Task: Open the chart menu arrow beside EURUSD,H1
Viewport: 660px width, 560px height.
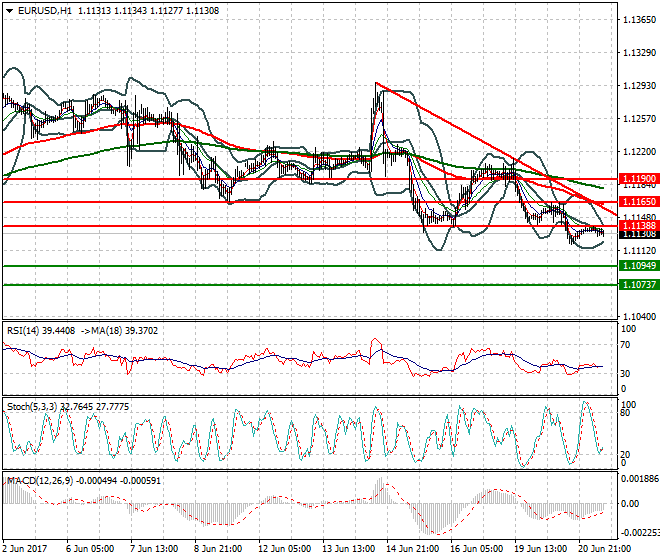Action: pyautogui.click(x=9, y=11)
